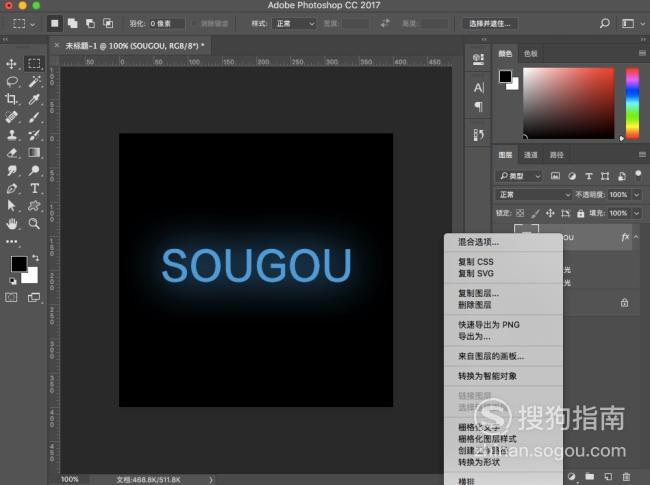Open the Color panel menu
The image size is (650, 485).
[642, 53]
